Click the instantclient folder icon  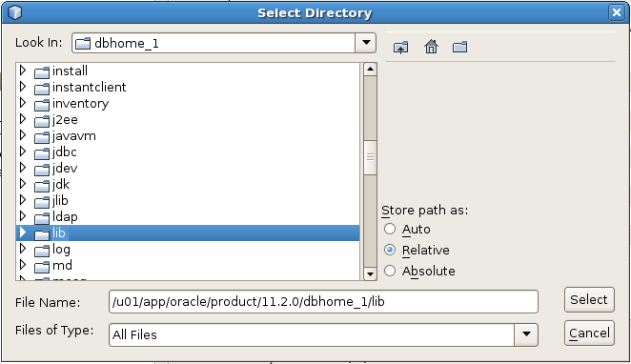(x=41, y=89)
